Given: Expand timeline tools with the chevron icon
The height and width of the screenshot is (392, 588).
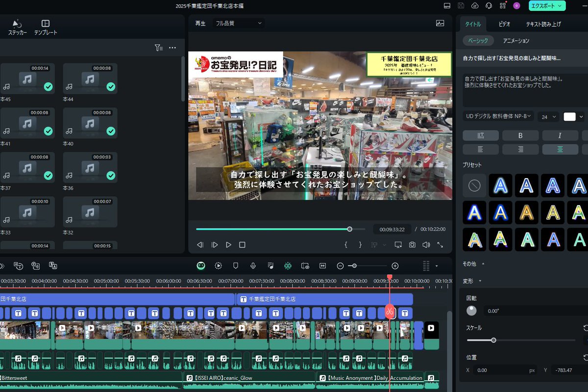Looking at the screenshot, I should [x=2, y=266].
